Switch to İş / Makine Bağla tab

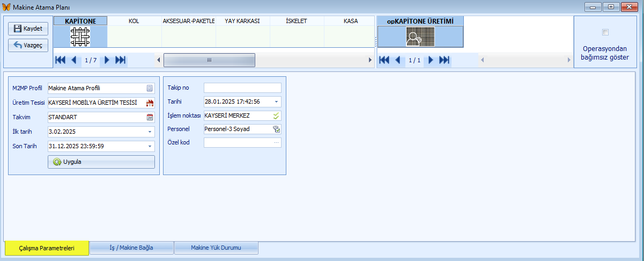[131, 248]
